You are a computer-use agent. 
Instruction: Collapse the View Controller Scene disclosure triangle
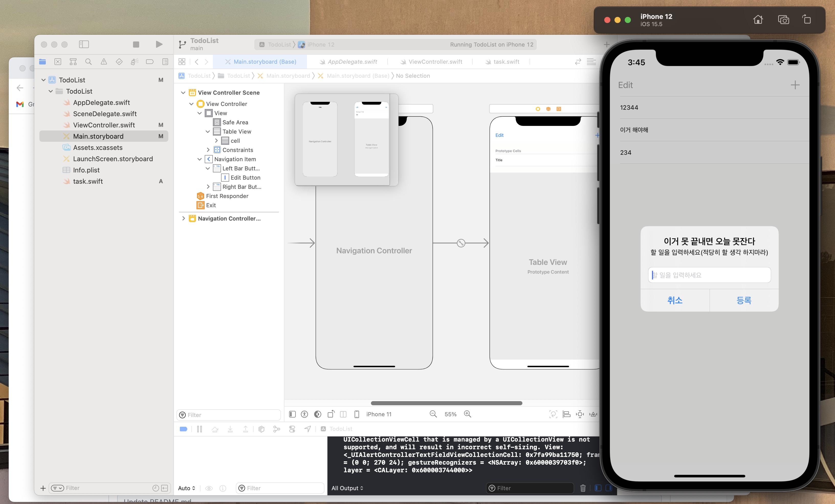click(x=183, y=92)
